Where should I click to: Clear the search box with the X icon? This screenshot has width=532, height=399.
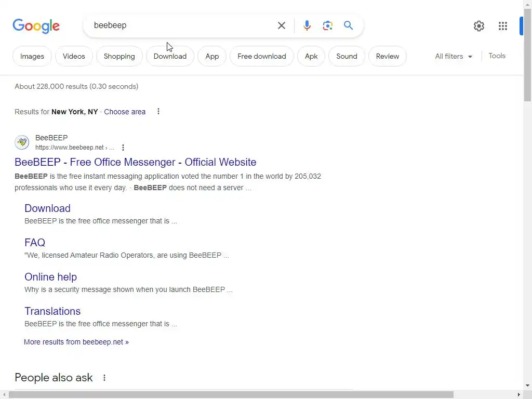tap(281, 25)
